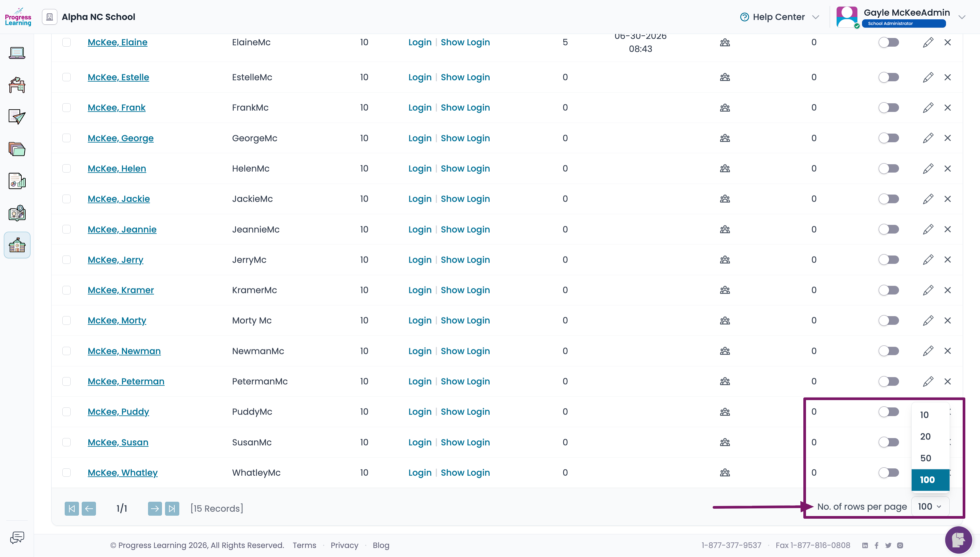The width and height of the screenshot is (980, 557).
Task: Delete McKee, Helen using the X icon
Action: pyautogui.click(x=947, y=168)
